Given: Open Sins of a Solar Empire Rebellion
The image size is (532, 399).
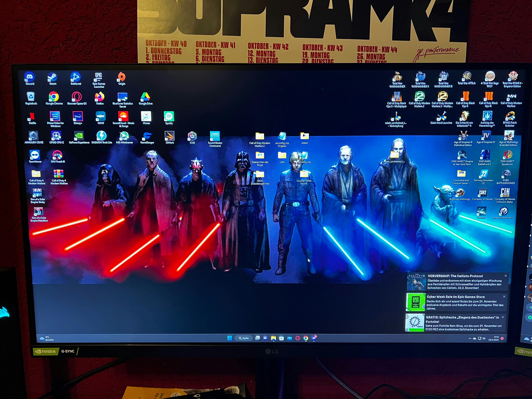Looking at the screenshot, I should pyautogui.click(x=39, y=215).
